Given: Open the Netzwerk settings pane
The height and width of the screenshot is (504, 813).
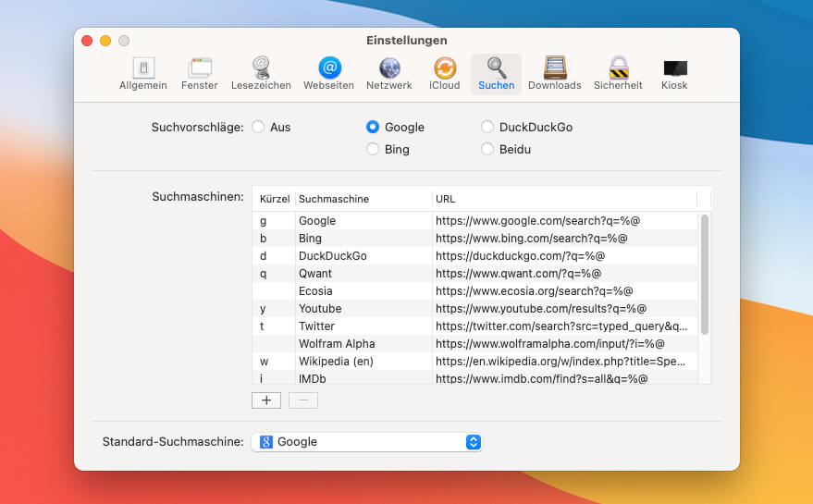Looking at the screenshot, I should pos(388,74).
